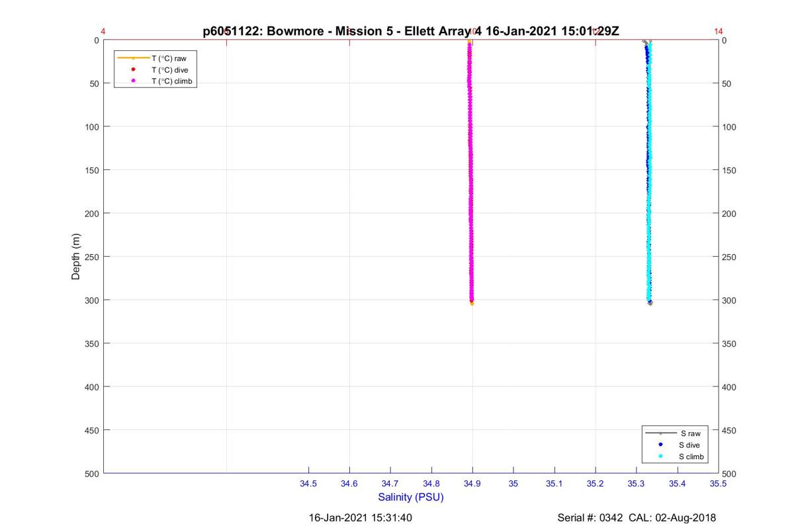Click the blue dot marker for S dive
This screenshot has width=794, height=532.
pyautogui.click(x=661, y=445)
